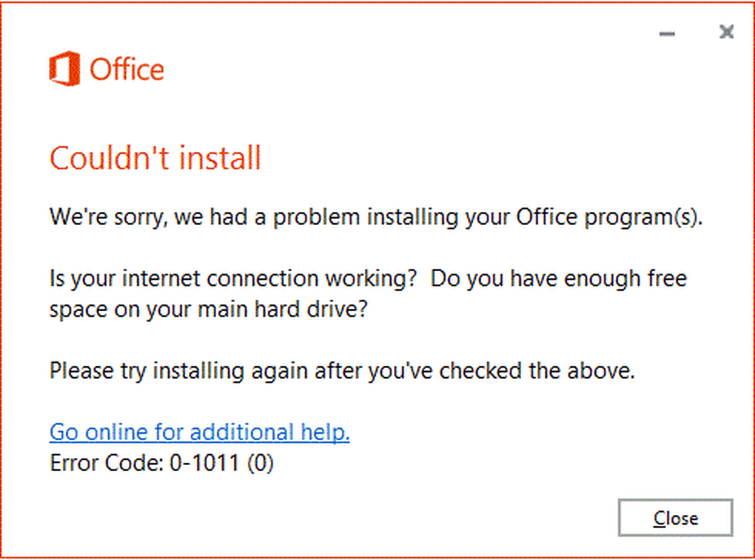The height and width of the screenshot is (560, 755).
Task: Open the 'Go online for additional help' link
Action: [x=199, y=432]
